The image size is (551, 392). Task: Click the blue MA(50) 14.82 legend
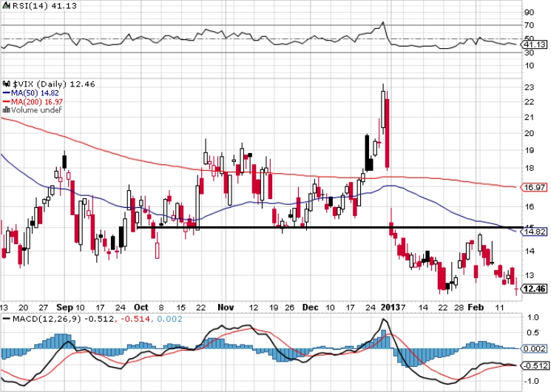point(31,93)
